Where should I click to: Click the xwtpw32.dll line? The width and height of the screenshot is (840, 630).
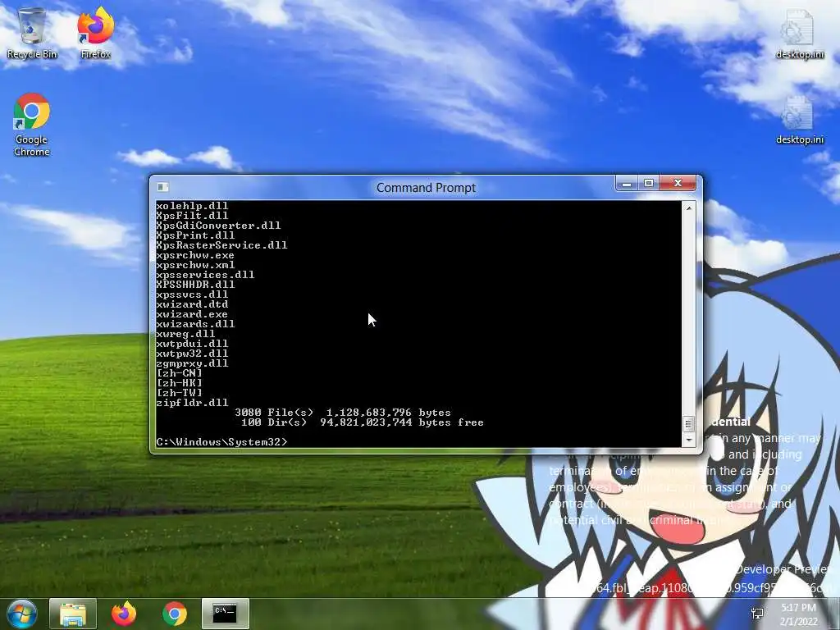point(192,354)
